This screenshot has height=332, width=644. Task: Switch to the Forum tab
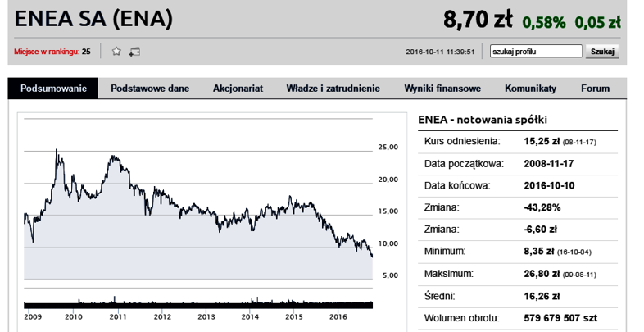595,89
